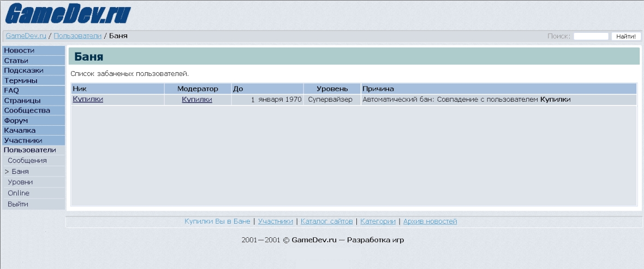Click the Баня page heading
The width and height of the screenshot is (644, 269).
coord(89,57)
